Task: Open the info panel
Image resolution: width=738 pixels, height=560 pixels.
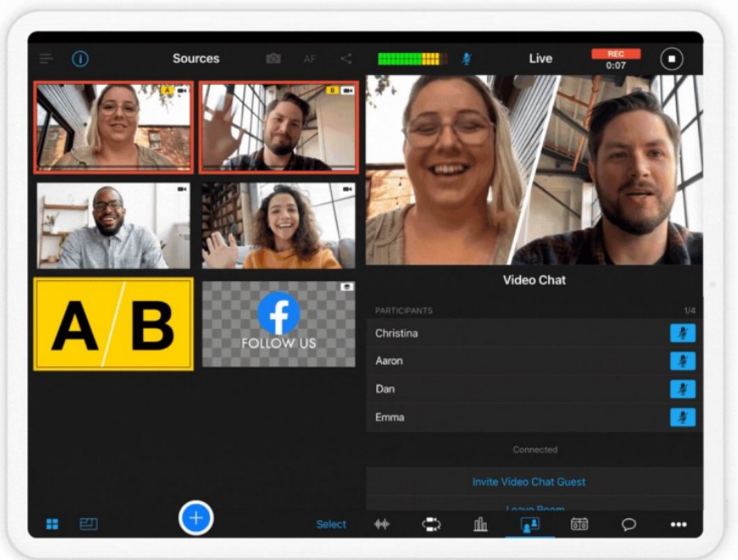Action: click(79, 58)
